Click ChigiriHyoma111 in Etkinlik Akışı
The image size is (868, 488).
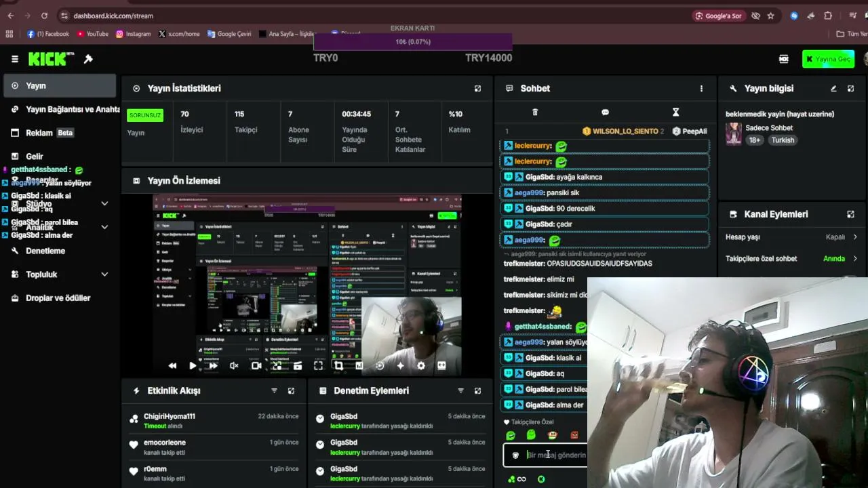click(x=169, y=416)
